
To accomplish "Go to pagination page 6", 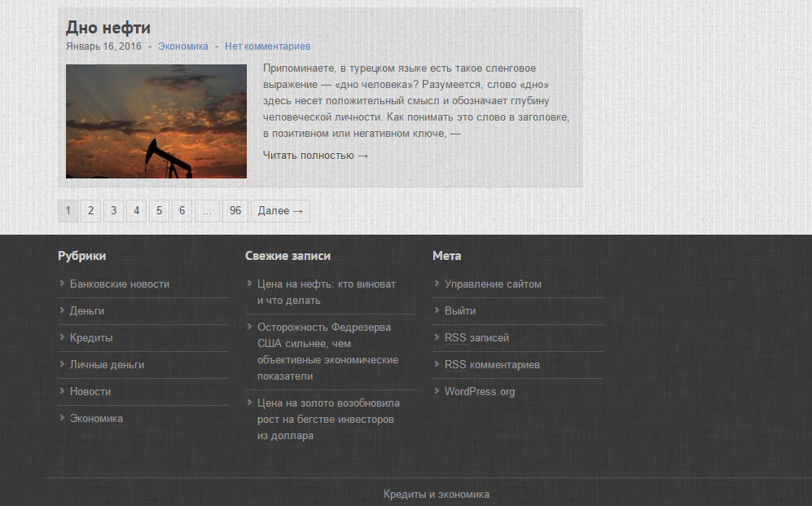I will click(x=182, y=211).
